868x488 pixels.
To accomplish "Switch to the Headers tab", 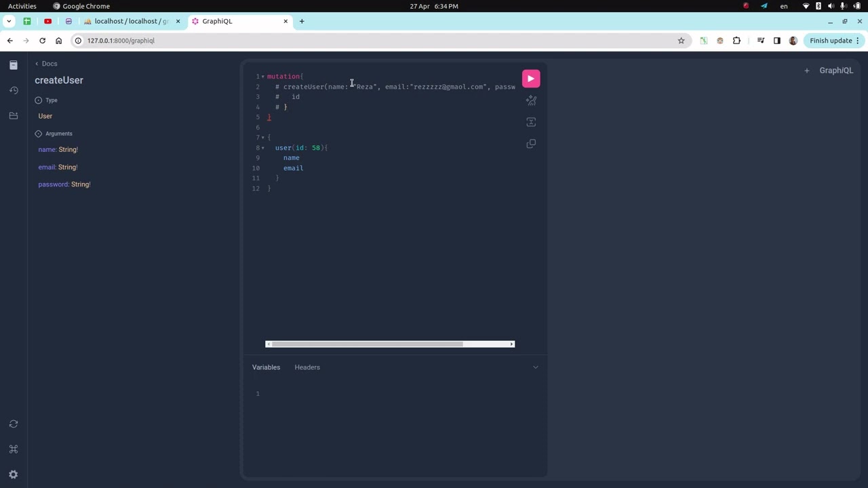I will [x=307, y=367].
